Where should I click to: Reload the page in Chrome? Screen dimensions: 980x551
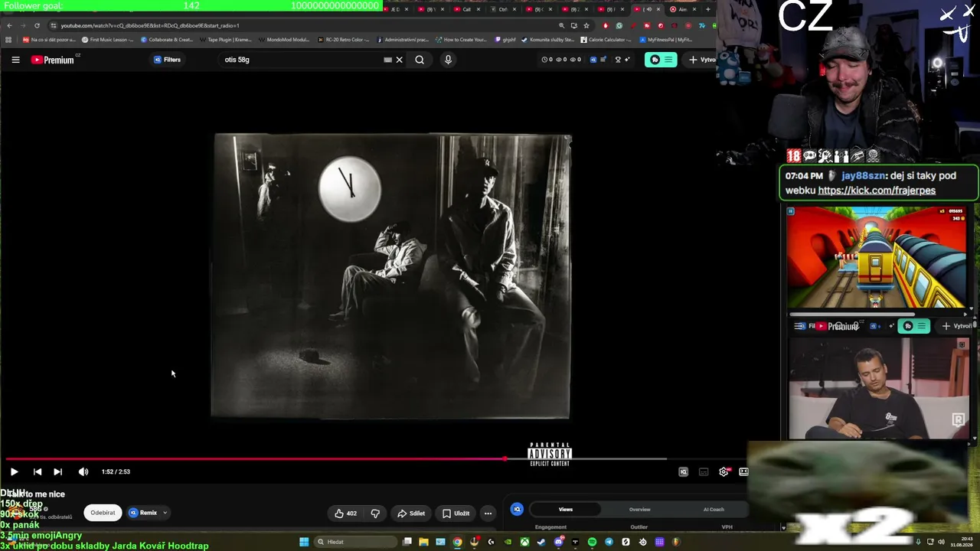tap(37, 25)
